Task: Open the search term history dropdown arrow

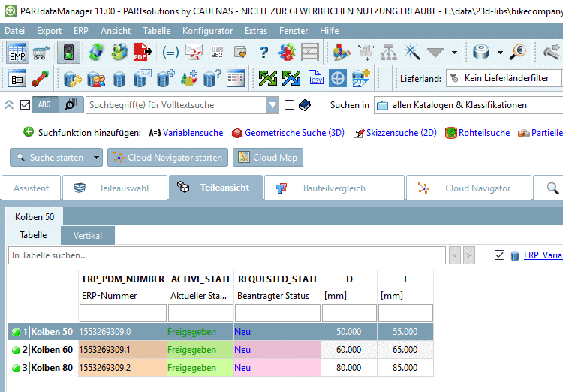Action: click(x=272, y=105)
